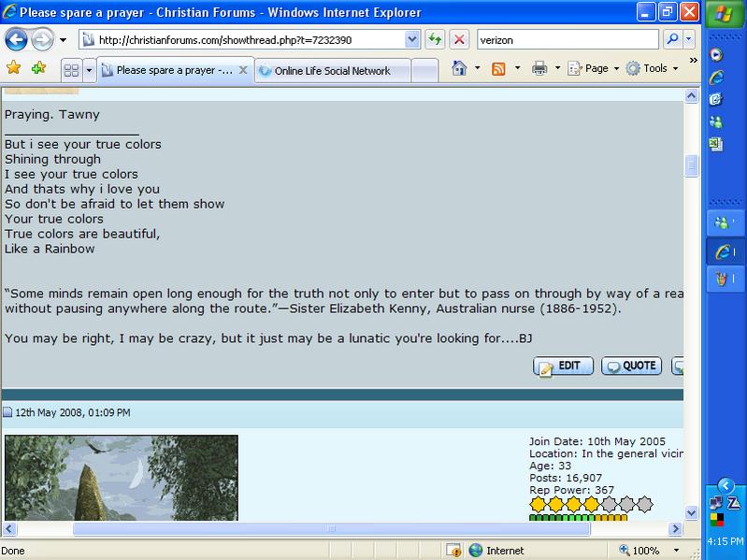The width and height of the screenshot is (747, 560).
Task: Show Quick Tabs thumbnails view
Action: 71,71
